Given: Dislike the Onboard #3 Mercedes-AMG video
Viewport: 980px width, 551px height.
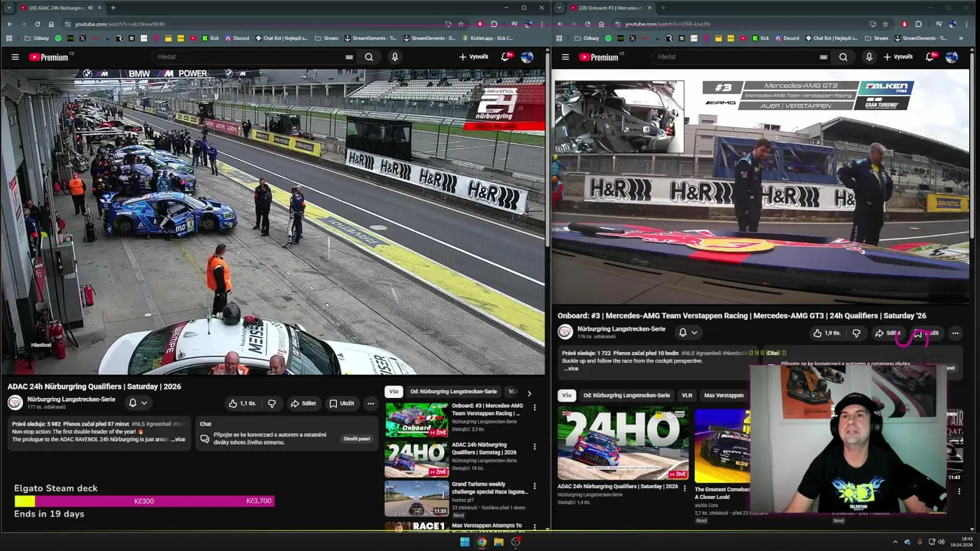Looking at the screenshot, I should click(856, 333).
